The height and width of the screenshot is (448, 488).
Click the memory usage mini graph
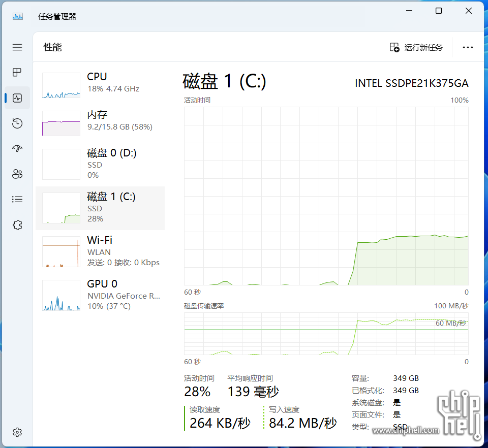[62, 123]
